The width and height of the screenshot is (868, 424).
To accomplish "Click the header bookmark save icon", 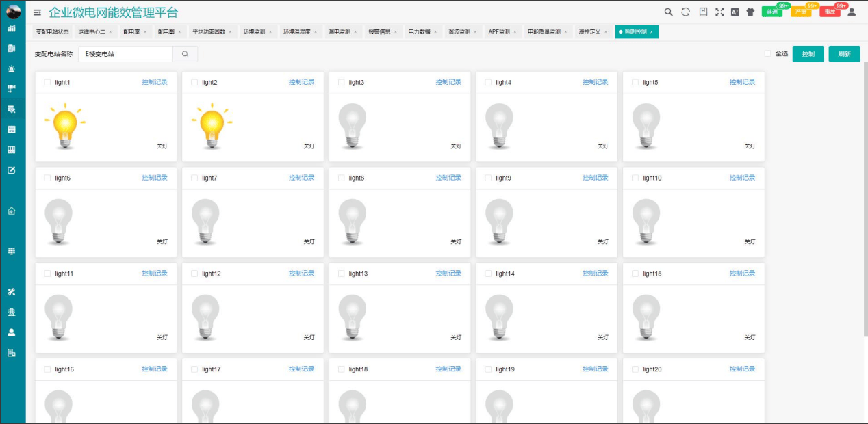I will tap(703, 12).
